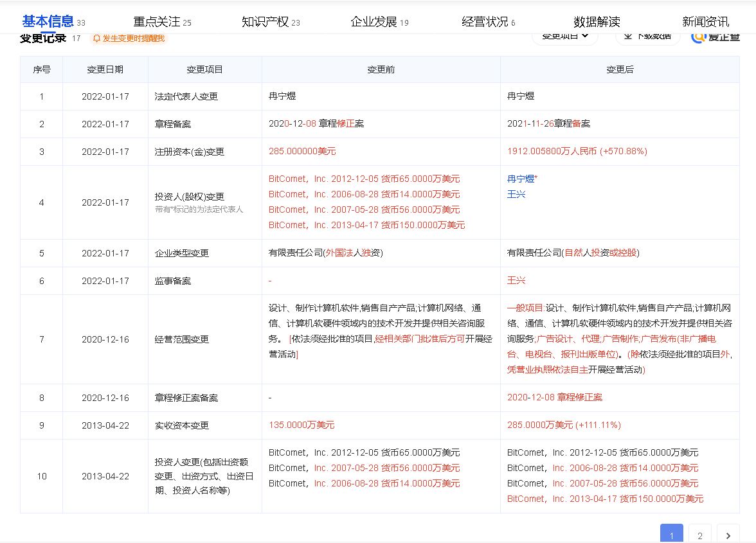Click the 经营范围变更 item in row 7

coord(182,339)
